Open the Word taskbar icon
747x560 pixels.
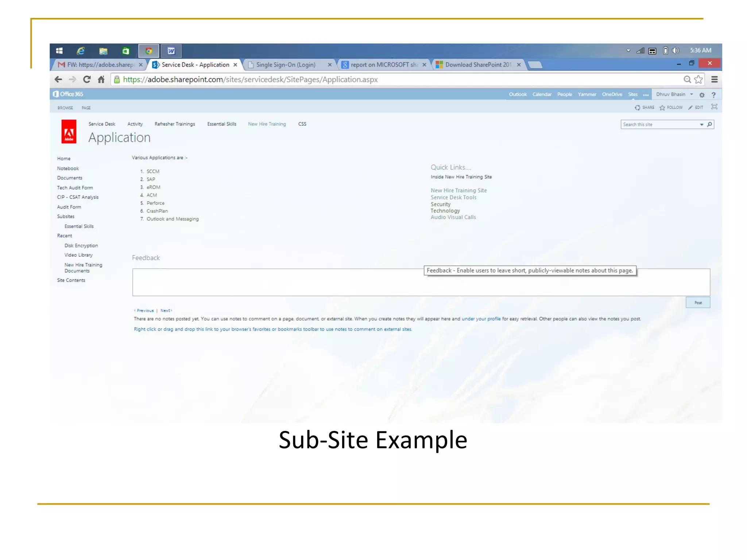click(171, 51)
